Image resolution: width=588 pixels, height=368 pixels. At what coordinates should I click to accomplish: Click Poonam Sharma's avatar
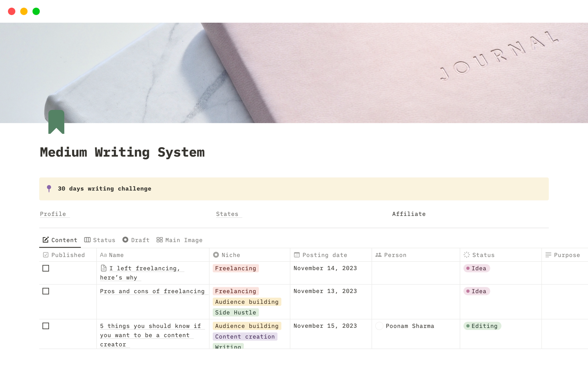(379, 326)
